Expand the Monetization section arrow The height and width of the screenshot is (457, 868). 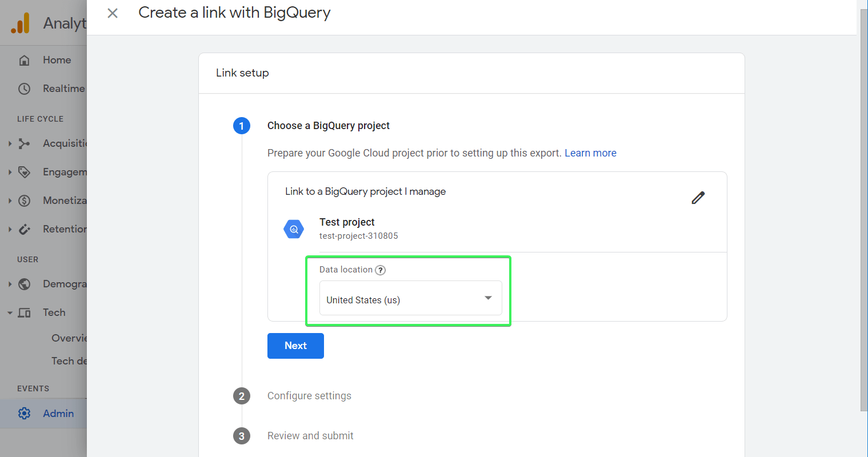click(10, 201)
